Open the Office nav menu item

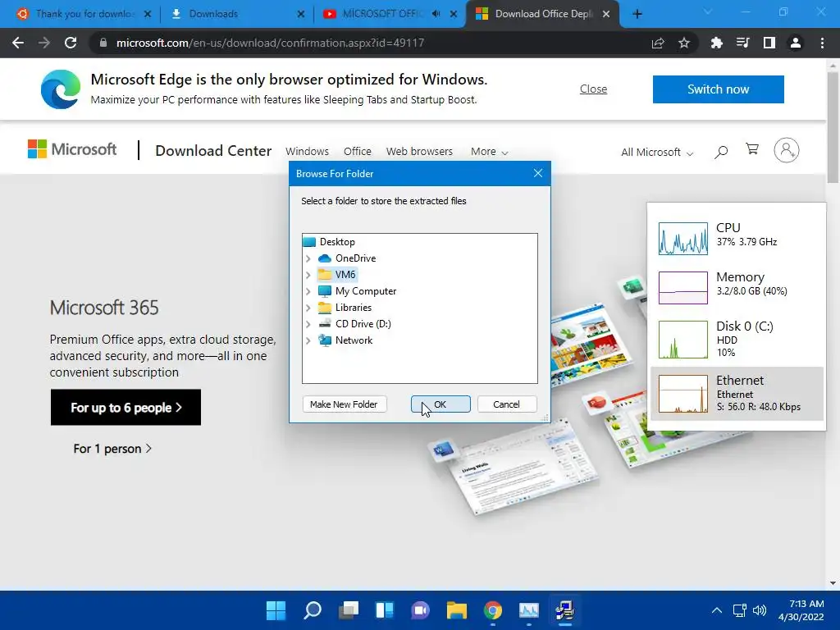coord(358,152)
